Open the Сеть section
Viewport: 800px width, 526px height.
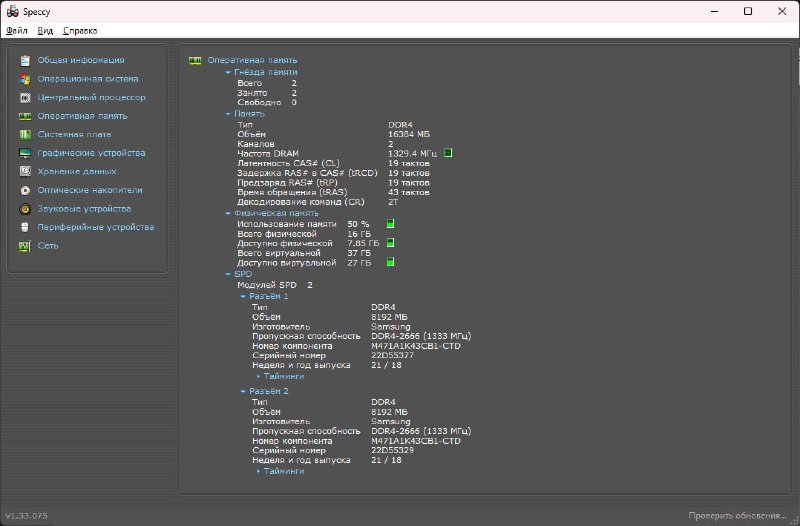click(48, 246)
